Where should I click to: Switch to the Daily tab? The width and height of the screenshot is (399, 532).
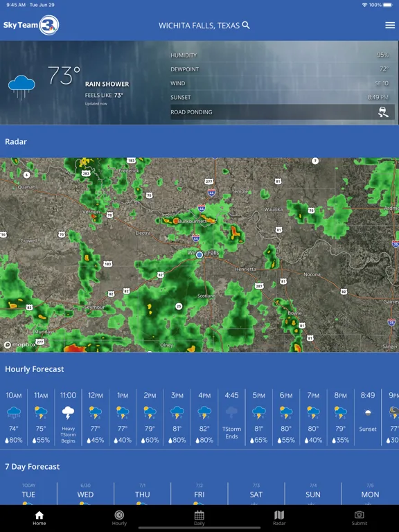coord(199,518)
